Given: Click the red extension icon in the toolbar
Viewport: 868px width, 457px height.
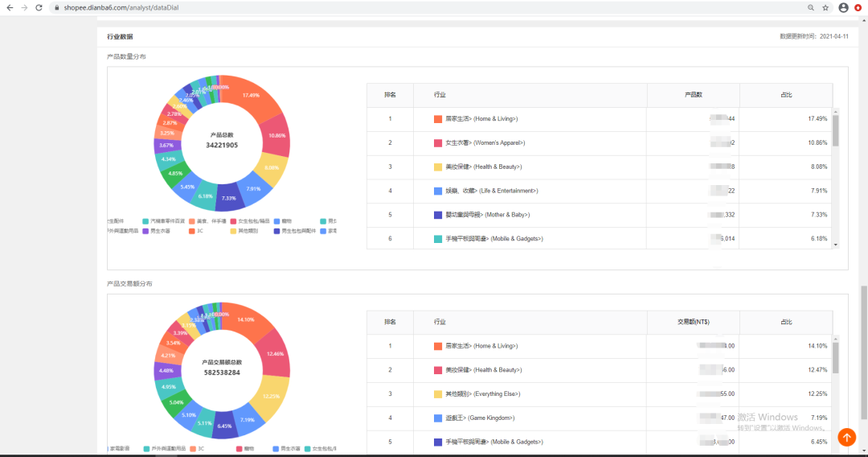Looking at the screenshot, I should click(x=858, y=8).
